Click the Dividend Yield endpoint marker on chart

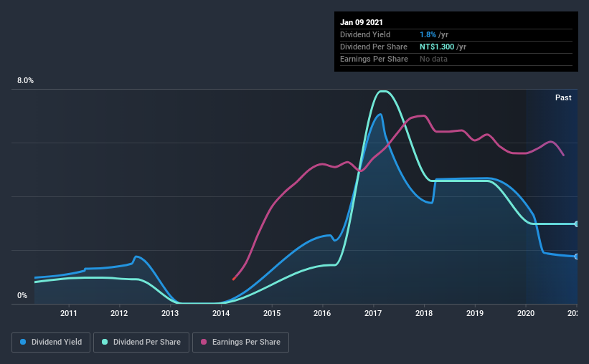577,257
